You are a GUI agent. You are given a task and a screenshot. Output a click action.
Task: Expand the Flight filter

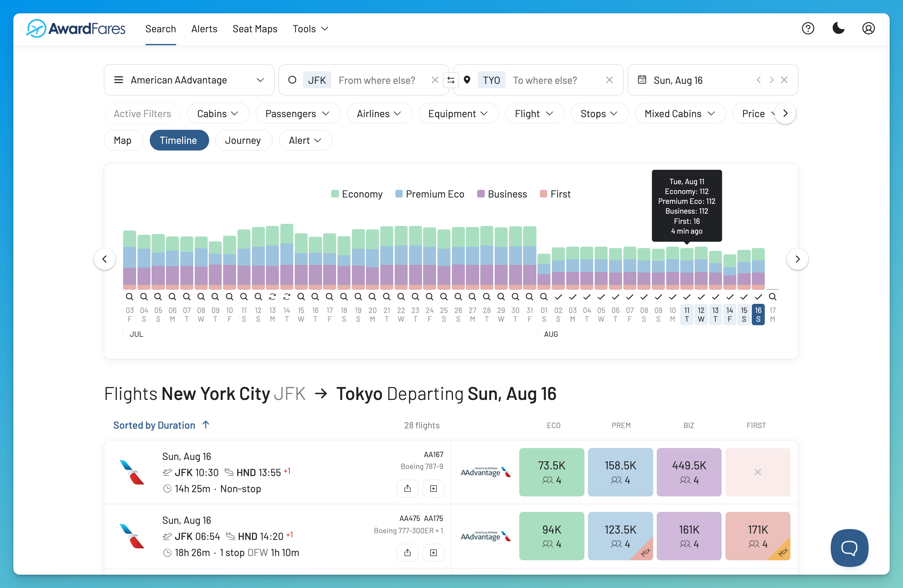coord(534,113)
